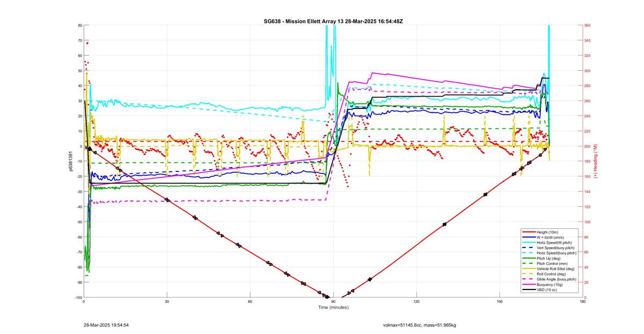
Task: Select 'Vert Speed(buoy,pitch)' legend entry
Action: [x=555, y=248]
